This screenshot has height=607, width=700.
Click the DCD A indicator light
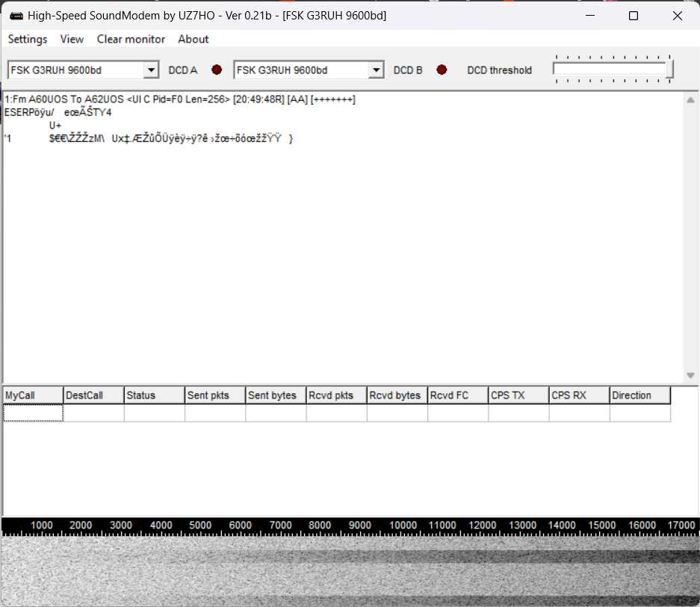pos(217,70)
